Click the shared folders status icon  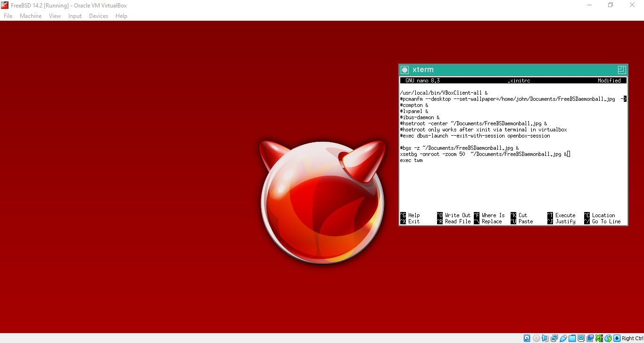[x=572, y=338]
